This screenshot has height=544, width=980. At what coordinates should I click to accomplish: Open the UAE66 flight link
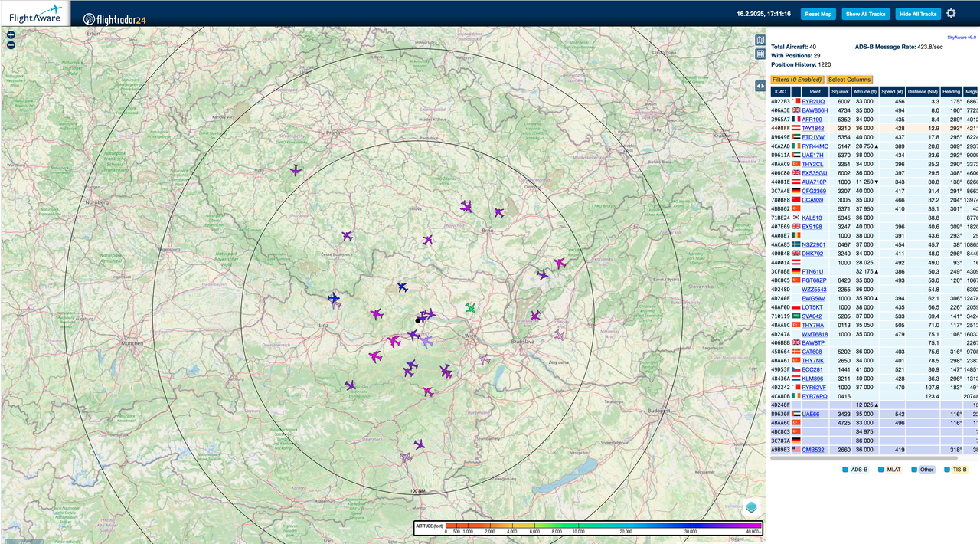(811, 414)
